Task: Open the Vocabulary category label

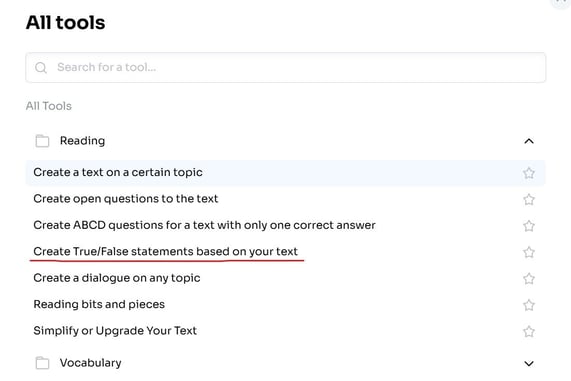Action: pyautogui.click(x=91, y=363)
